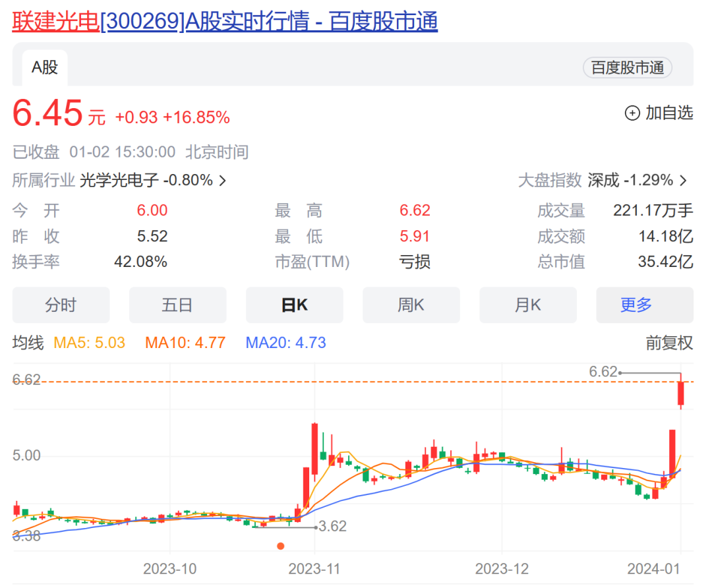The image size is (712, 588).
Task: Click the 5.00 price axis label
Action: tap(26, 456)
